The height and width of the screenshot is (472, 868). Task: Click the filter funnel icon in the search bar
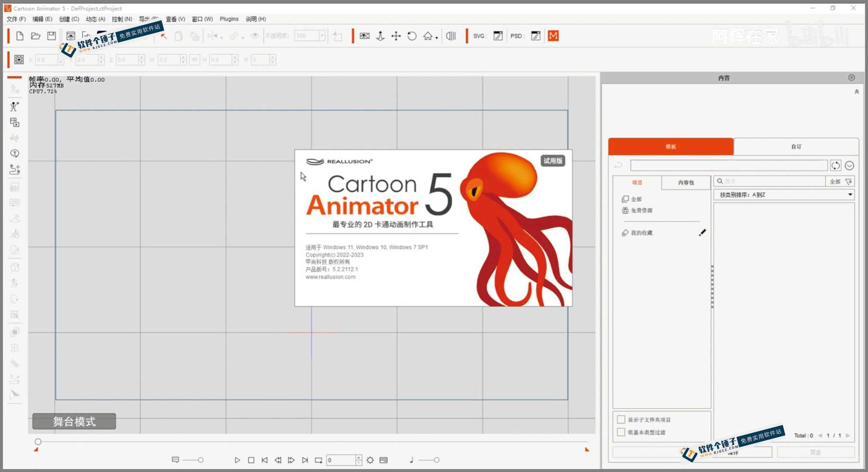(848, 181)
